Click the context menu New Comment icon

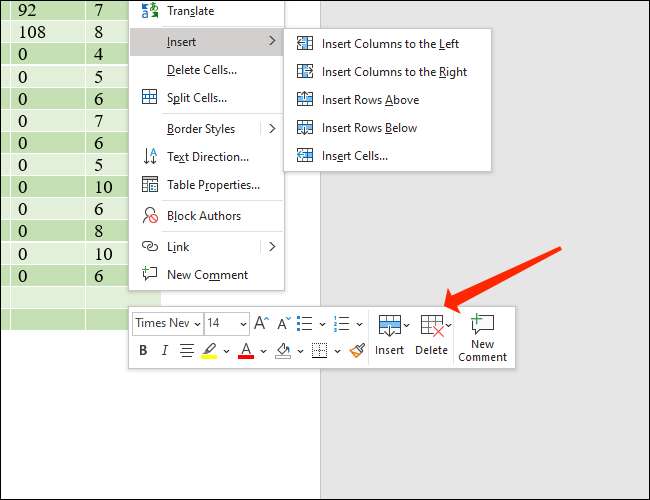[149, 274]
